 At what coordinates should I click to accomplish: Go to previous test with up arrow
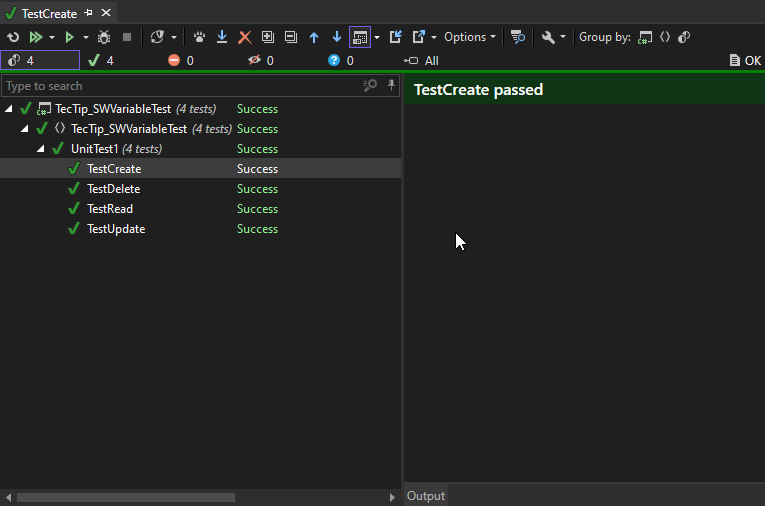[314, 37]
